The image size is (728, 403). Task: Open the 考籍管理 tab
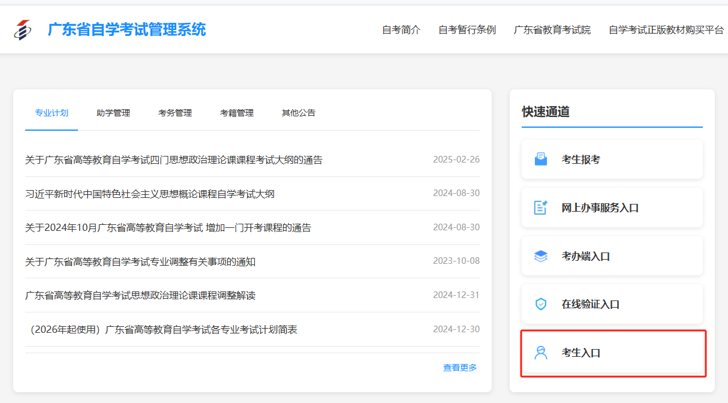pyautogui.click(x=237, y=113)
